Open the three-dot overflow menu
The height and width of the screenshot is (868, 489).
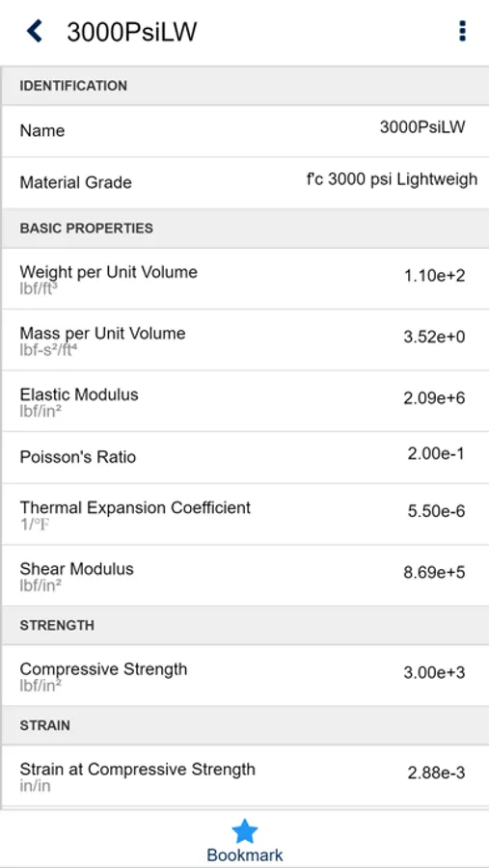[462, 32]
